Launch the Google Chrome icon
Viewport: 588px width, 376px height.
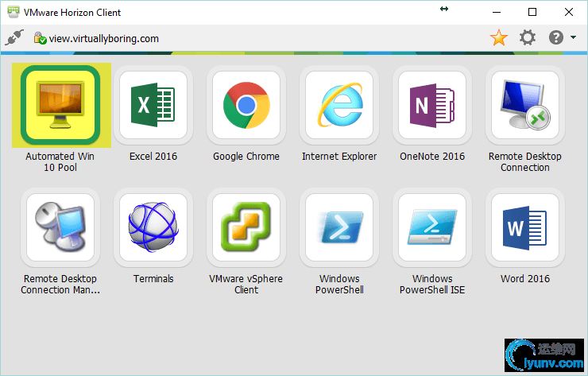pos(246,105)
